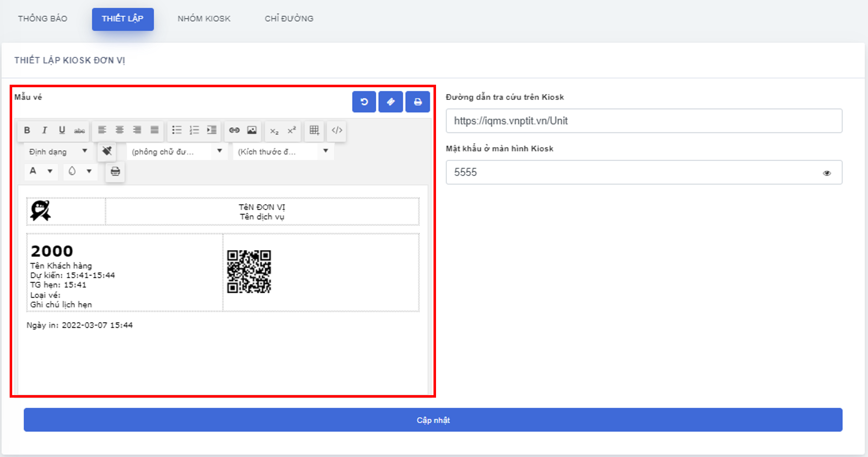Select the QR code image in the template
868x457 pixels.
(249, 271)
